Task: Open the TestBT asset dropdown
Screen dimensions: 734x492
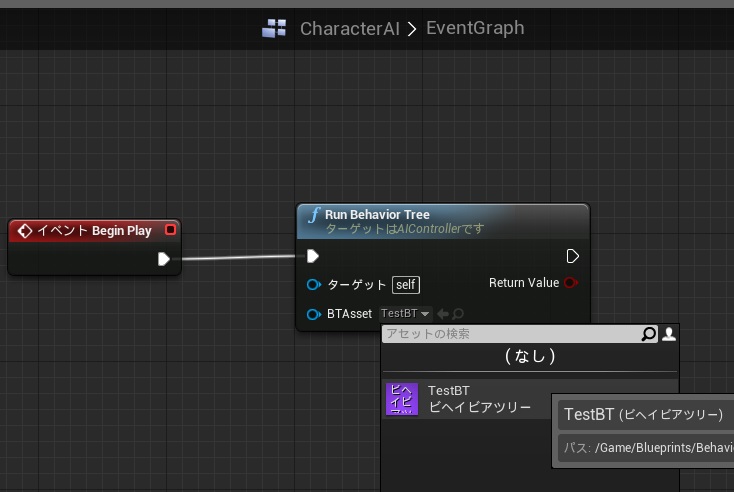Action: (405, 313)
